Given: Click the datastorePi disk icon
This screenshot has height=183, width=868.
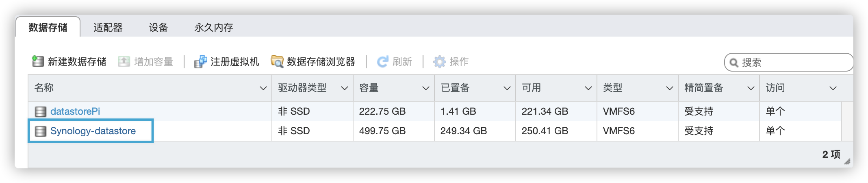Looking at the screenshot, I should [x=40, y=111].
